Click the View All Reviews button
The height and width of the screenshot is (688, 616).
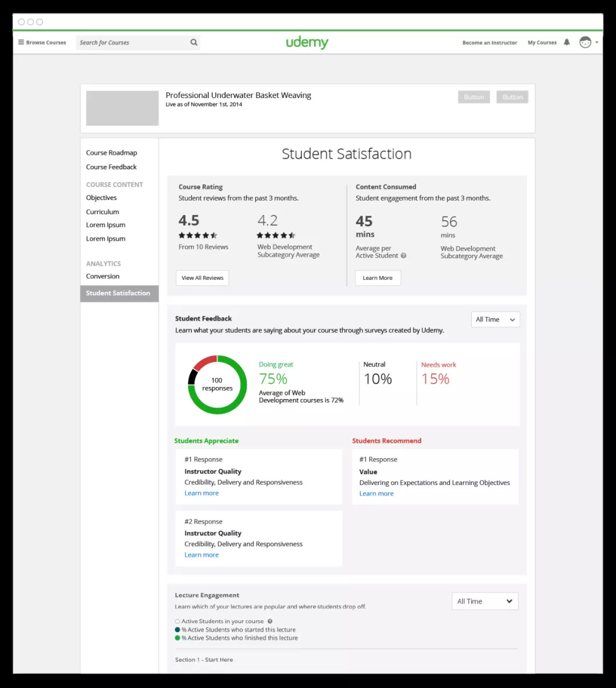(x=202, y=278)
